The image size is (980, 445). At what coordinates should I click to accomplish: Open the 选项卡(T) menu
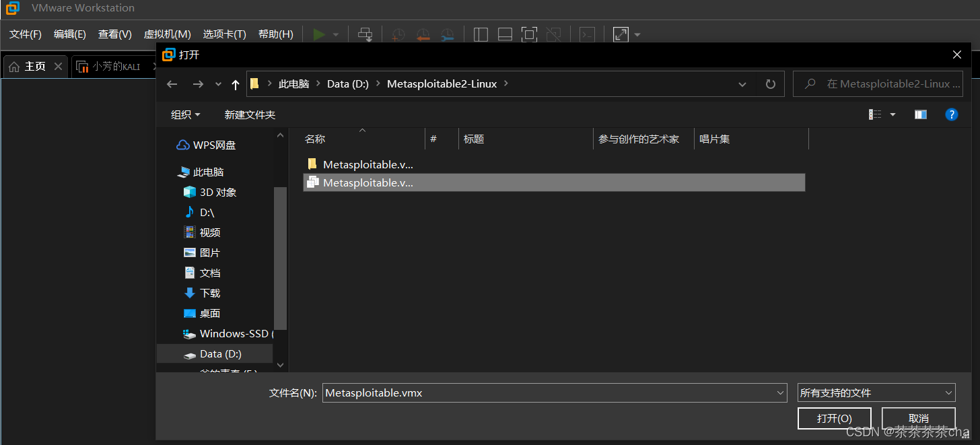tap(225, 34)
